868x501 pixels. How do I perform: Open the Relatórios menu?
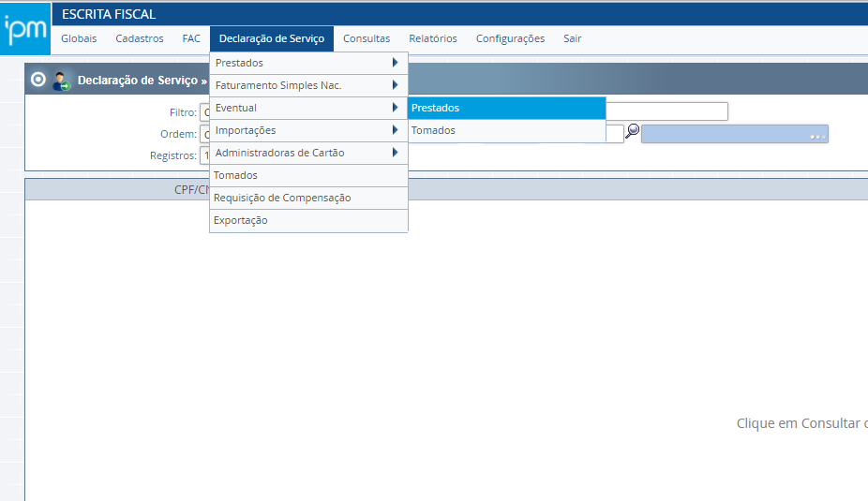[x=433, y=38]
